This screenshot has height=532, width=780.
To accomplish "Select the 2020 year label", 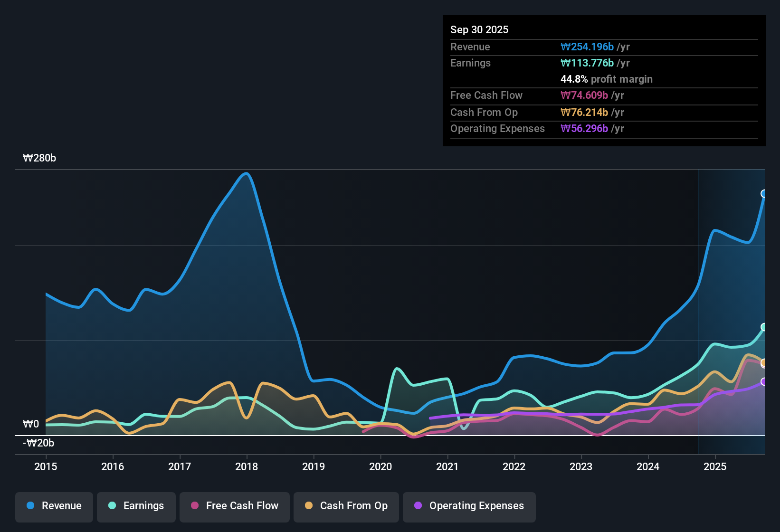I will (380, 467).
